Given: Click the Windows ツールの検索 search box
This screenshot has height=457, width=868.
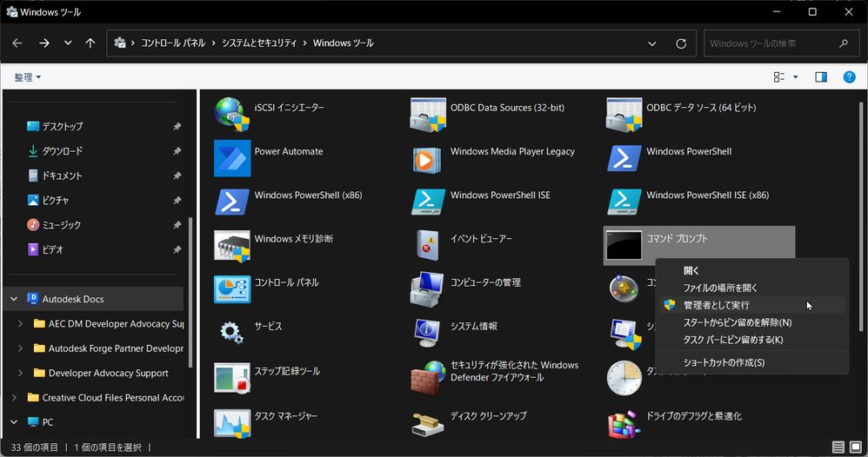Looking at the screenshot, I should click(x=780, y=43).
